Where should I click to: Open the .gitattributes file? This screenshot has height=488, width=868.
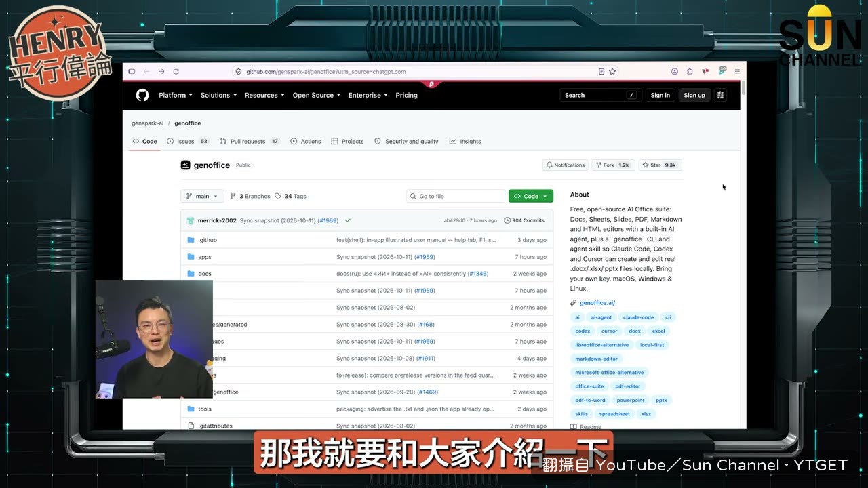click(215, 426)
